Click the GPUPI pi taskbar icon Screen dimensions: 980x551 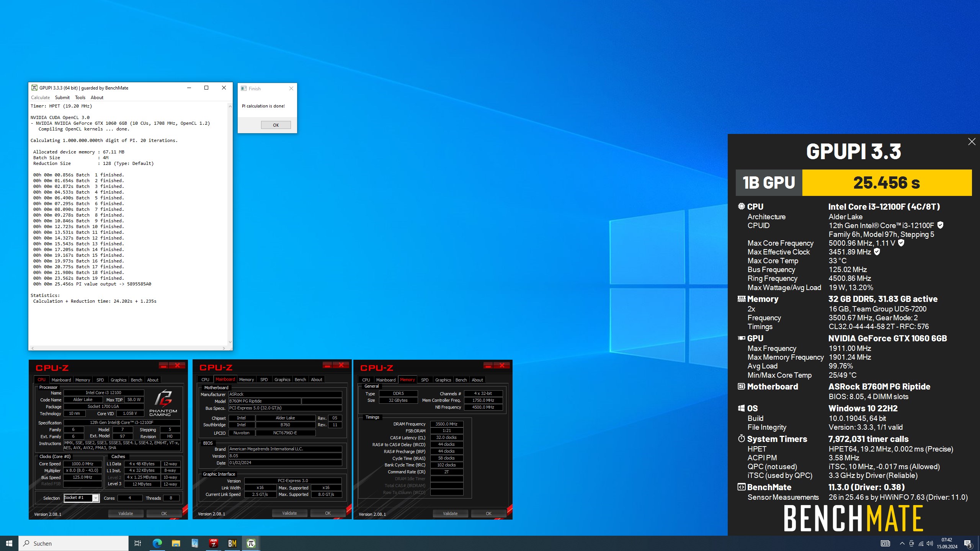(251, 543)
